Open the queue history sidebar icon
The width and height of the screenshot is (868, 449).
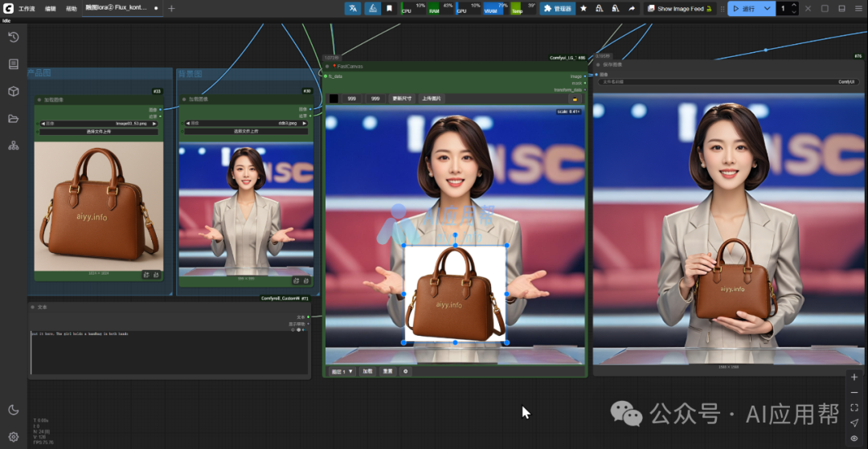14,37
